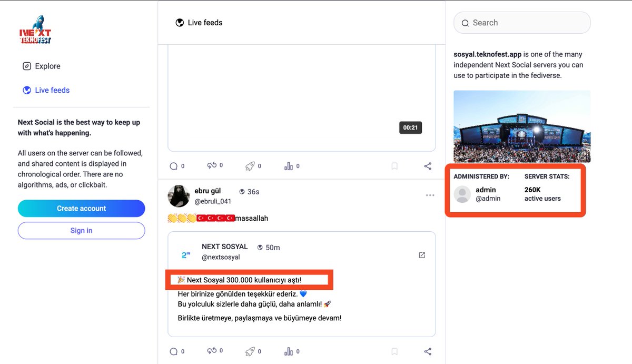Focus the Search input field
The image size is (632, 364).
[x=522, y=23]
